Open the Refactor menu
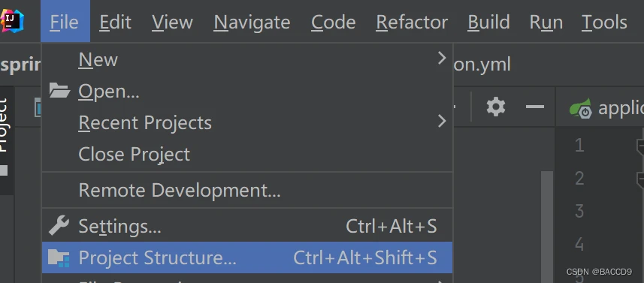The width and height of the screenshot is (644, 283). [x=412, y=22]
